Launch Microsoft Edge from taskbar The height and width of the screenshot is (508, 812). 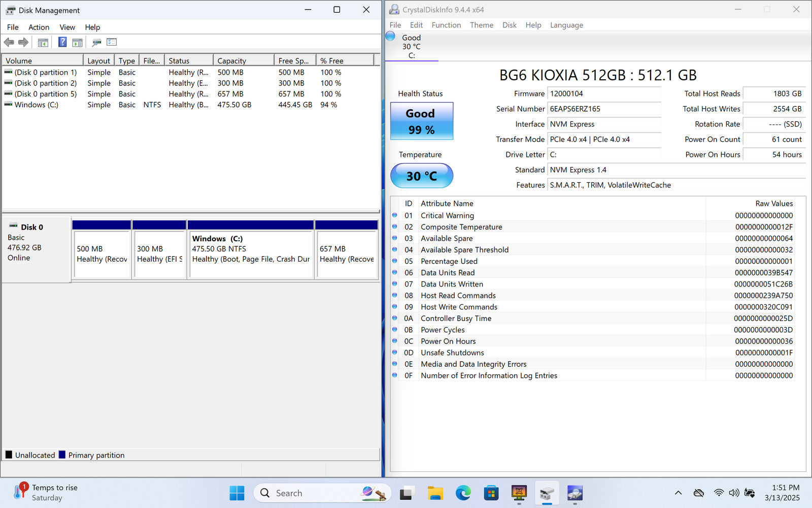click(x=463, y=493)
